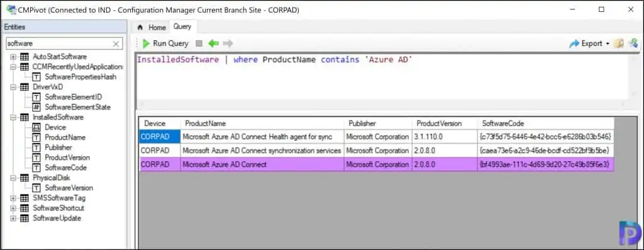644x250 pixels.
Task: Collapse the PhysicalDisk entity
Action: (x=13, y=178)
